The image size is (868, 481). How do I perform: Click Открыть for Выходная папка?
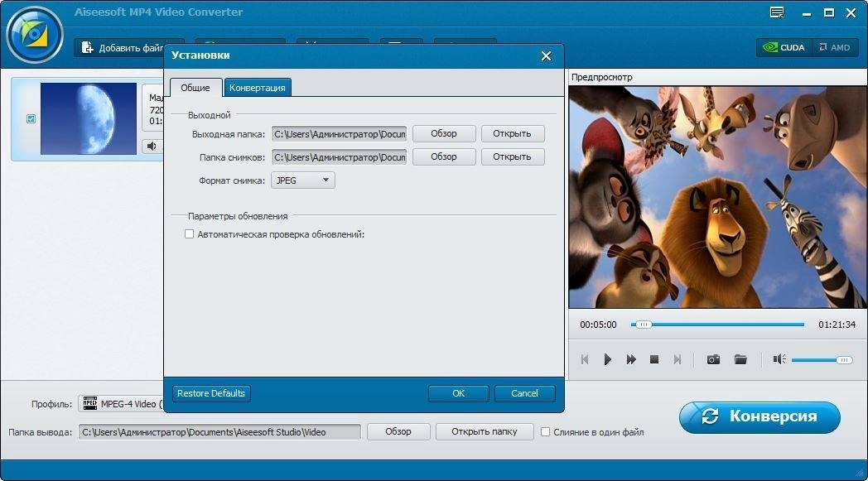tap(512, 133)
